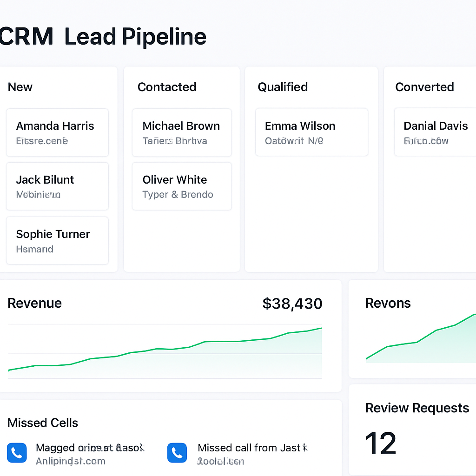Click the Revenue chart heading
This screenshot has height=476, width=476.
pos(34,303)
